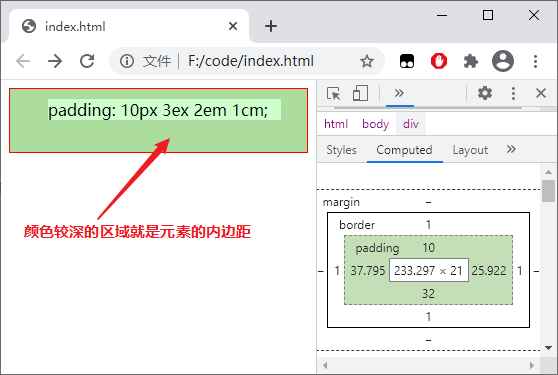Go back to the previous page
The height and width of the screenshot is (375, 558).
23,61
